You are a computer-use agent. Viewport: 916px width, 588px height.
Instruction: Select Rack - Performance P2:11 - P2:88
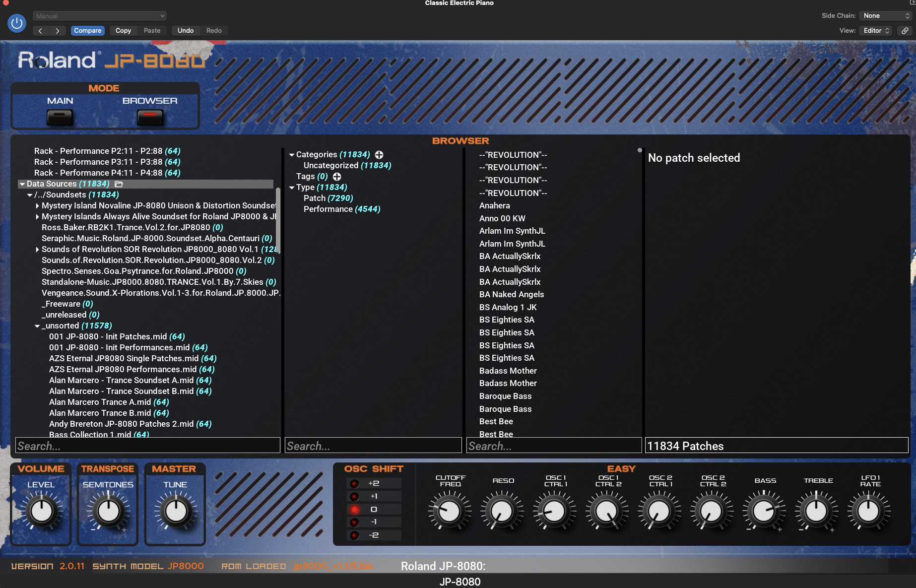(x=107, y=151)
